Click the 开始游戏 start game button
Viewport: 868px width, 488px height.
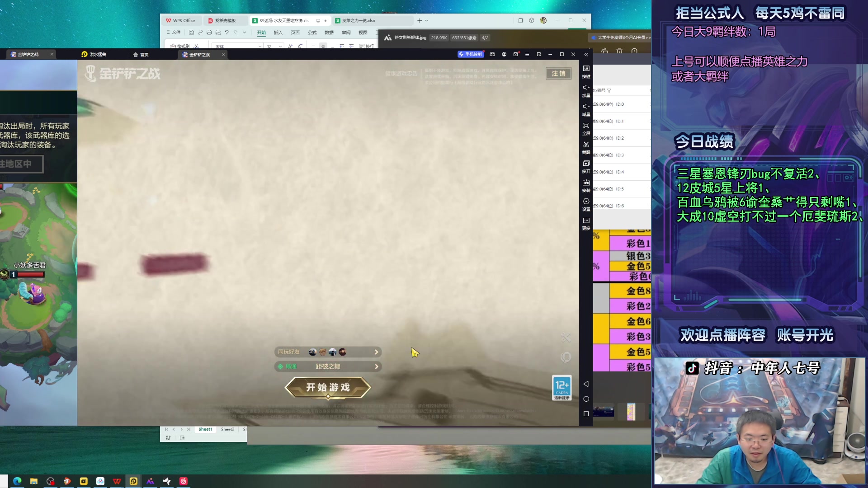(328, 387)
